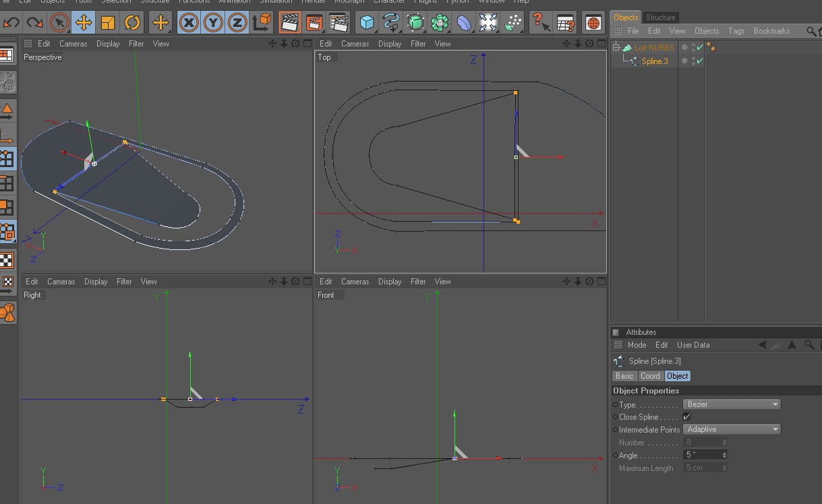The width and height of the screenshot is (822, 504).
Task: Collapse the Loft NURBS tree node
Action: (616, 48)
